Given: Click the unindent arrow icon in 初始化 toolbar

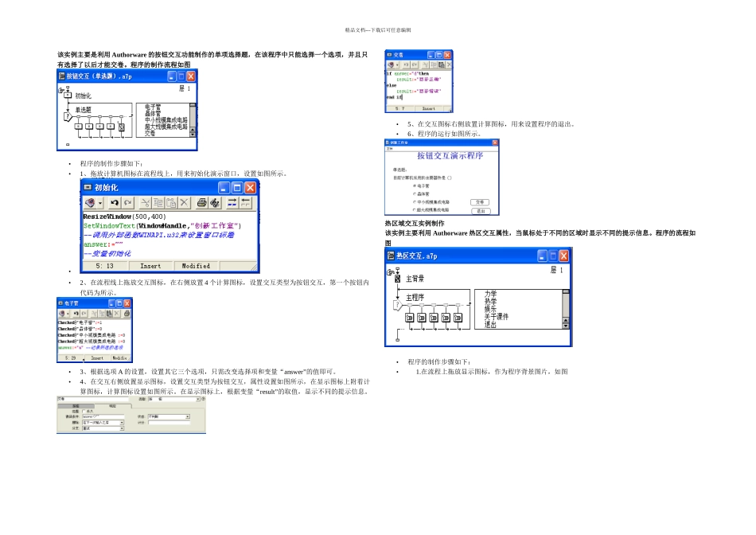Looking at the screenshot, I should click(245, 202).
